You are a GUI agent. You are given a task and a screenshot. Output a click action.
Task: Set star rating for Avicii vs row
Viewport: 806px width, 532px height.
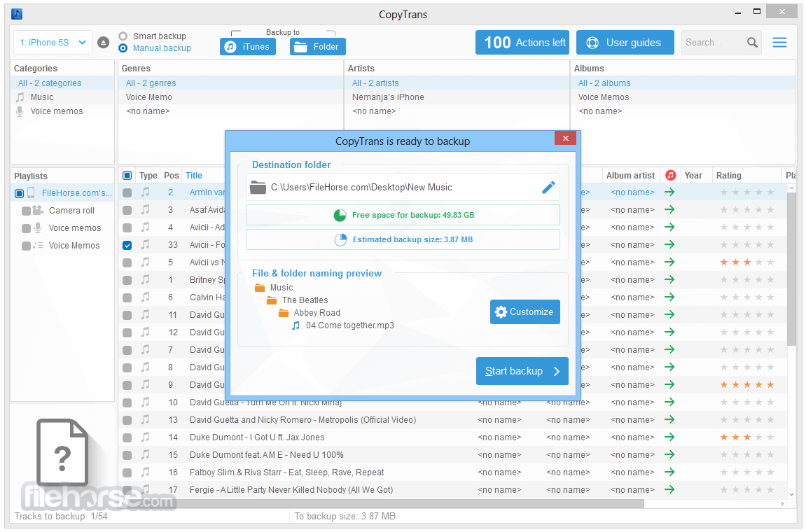point(747,262)
